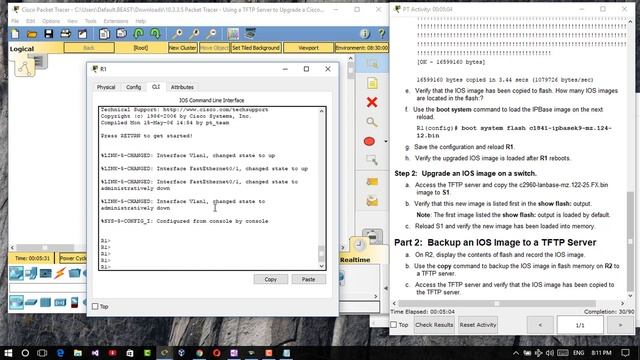Screen dimensions: 640x360
Task: Click the R1 CLI vertical scrollbar
Action: point(322,188)
